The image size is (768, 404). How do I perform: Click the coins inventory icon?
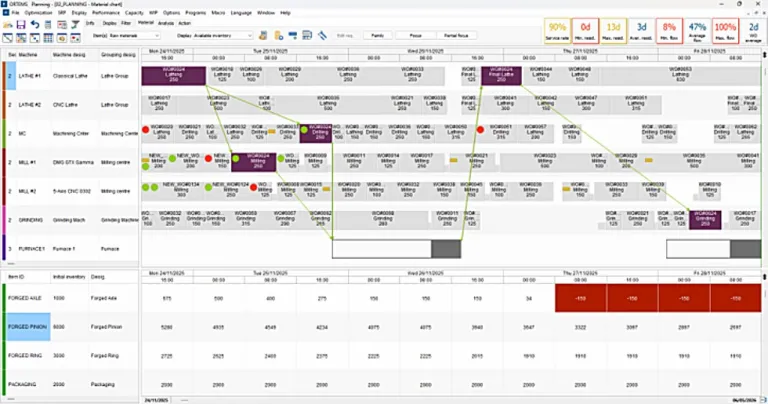point(263,35)
